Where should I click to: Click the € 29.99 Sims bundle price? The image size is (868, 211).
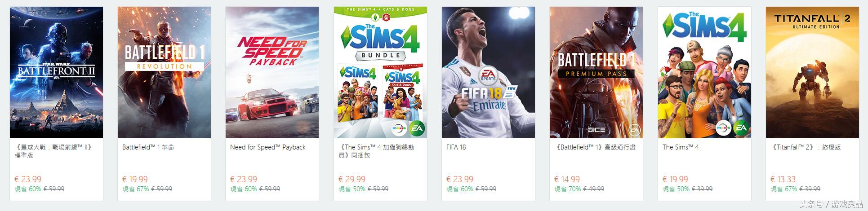point(352,179)
